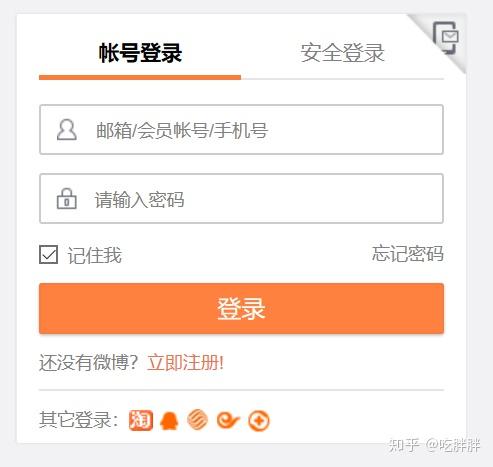Use the Tianyi swirl login icon
This screenshot has width=493, height=467.
[228, 420]
